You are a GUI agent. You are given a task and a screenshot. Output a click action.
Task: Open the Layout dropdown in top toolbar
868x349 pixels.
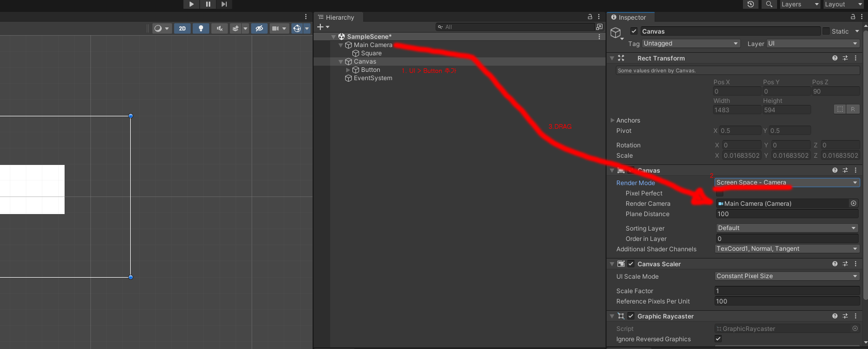coord(844,4)
